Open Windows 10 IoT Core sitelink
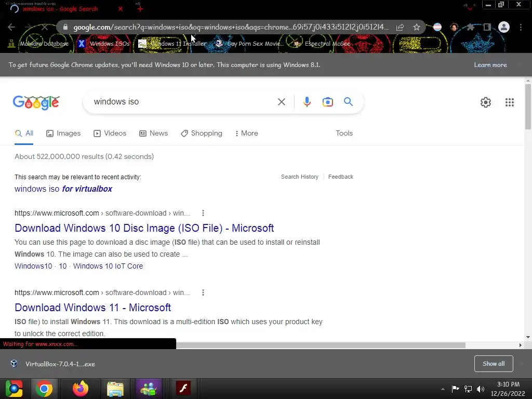The width and height of the screenshot is (532, 399). pyautogui.click(x=108, y=266)
